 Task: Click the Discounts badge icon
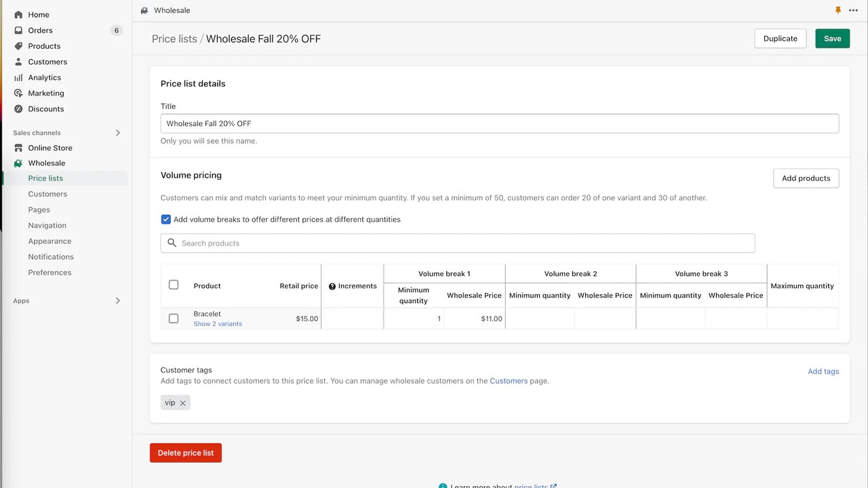point(18,108)
